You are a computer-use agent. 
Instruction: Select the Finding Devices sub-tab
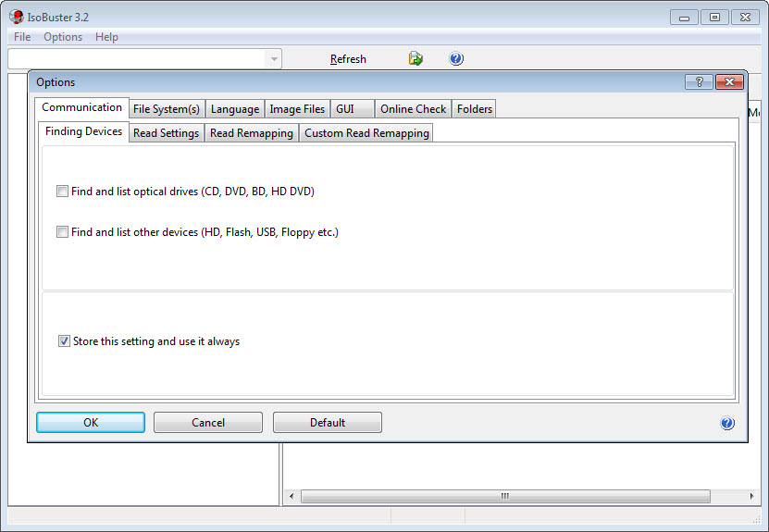point(83,131)
